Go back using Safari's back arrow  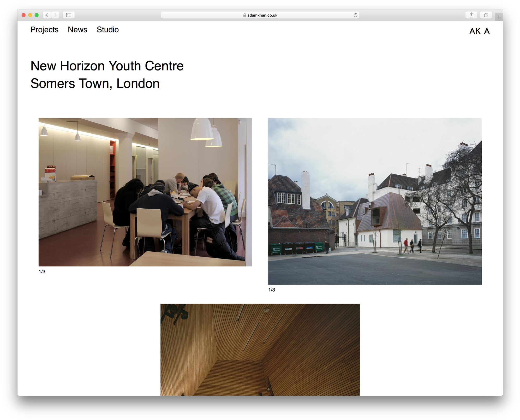[47, 15]
